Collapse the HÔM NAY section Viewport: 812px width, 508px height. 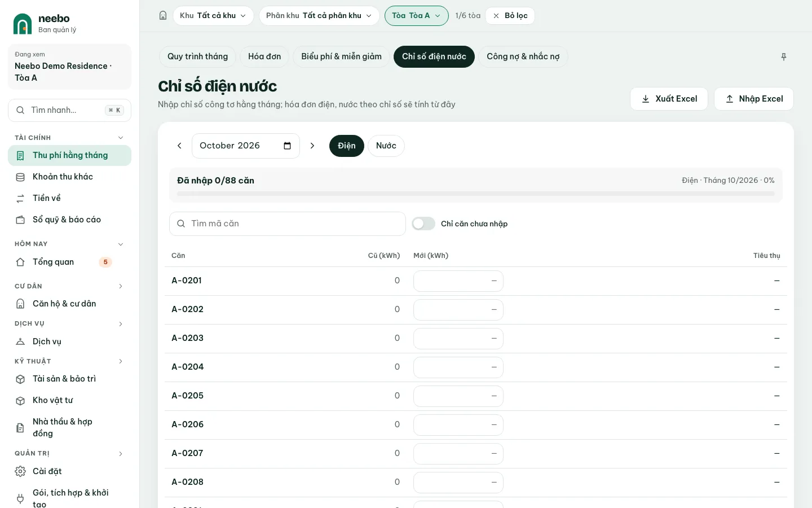(120, 244)
